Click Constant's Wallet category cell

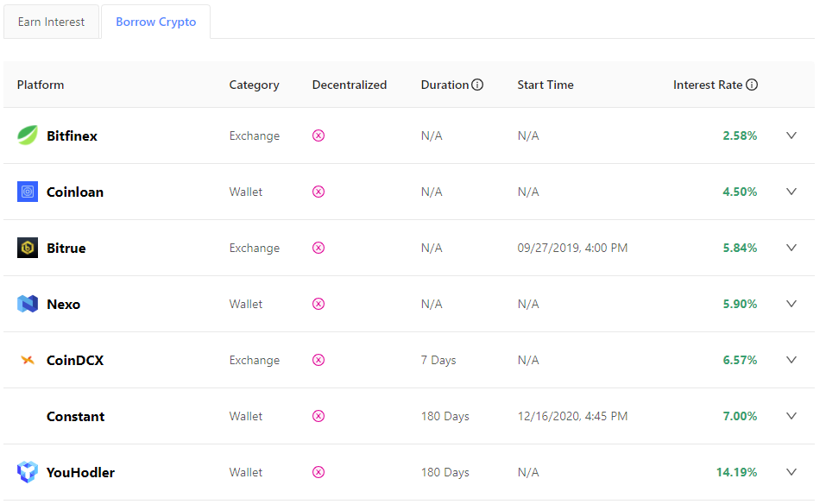coord(246,416)
